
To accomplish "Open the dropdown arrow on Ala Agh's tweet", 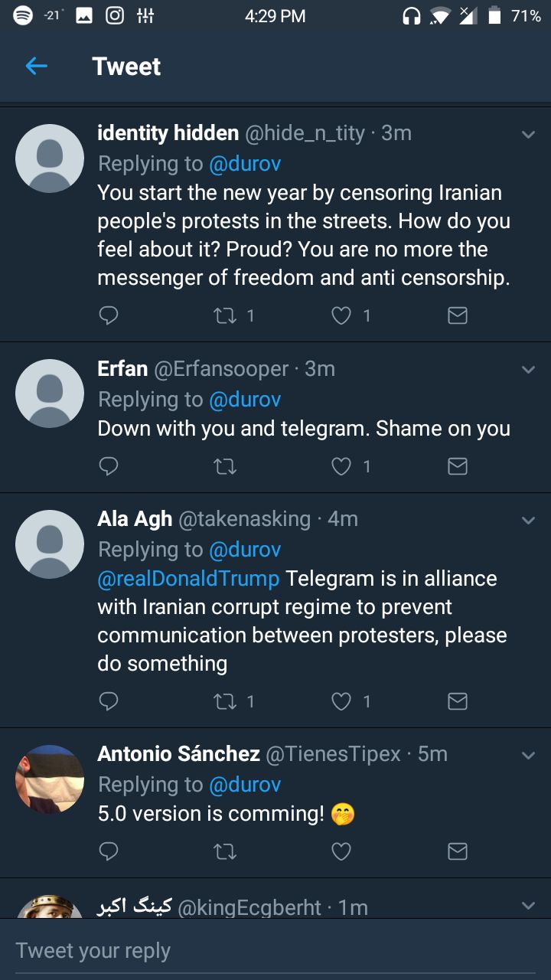I will click(528, 521).
